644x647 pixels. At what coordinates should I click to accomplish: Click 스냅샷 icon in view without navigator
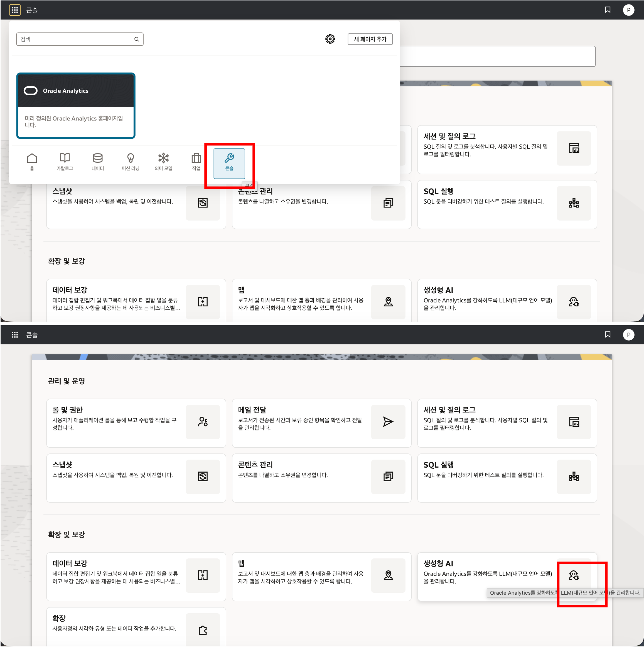click(203, 476)
